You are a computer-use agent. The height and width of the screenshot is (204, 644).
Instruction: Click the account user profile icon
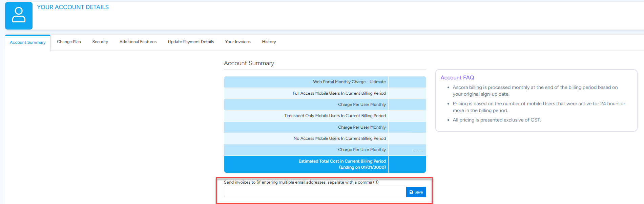click(x=19, y=16)
